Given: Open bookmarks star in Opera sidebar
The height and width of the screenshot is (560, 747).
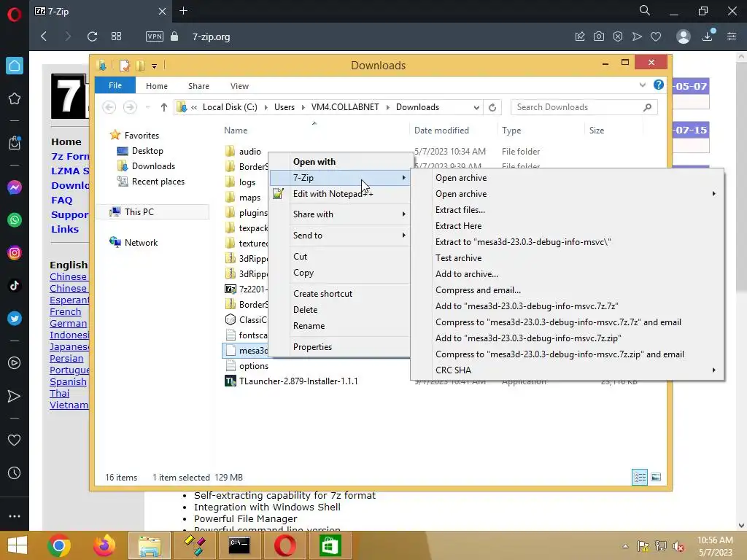Looking at the screenshot, I should (15, 98).
